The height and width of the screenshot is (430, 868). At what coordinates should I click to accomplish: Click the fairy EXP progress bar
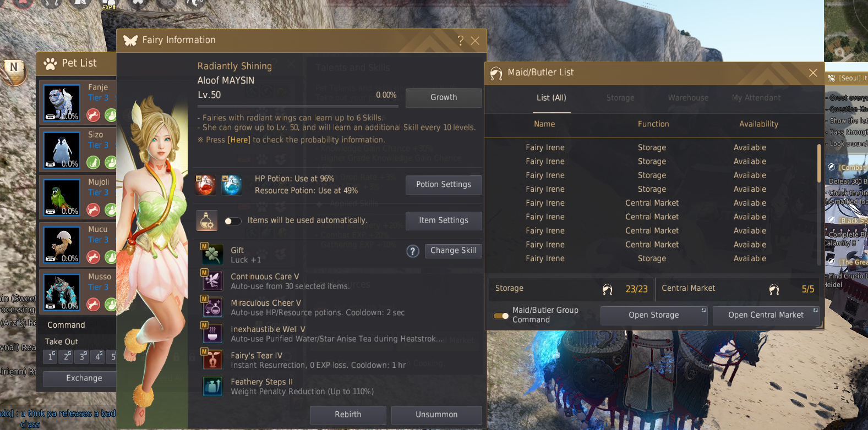(298, 107)
